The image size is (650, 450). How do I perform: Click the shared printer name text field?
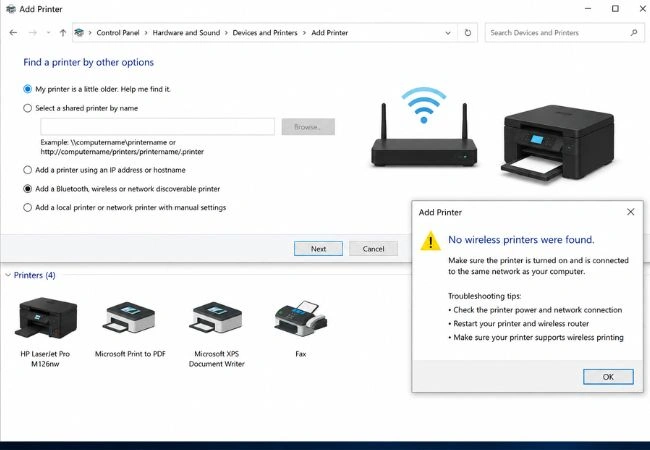(158, 127)
